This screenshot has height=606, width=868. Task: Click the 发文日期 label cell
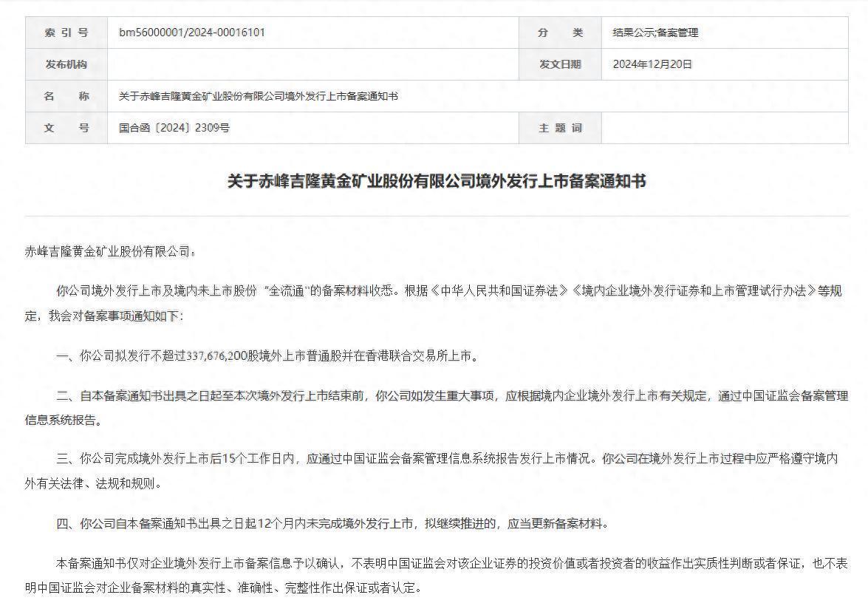[560, 64]
